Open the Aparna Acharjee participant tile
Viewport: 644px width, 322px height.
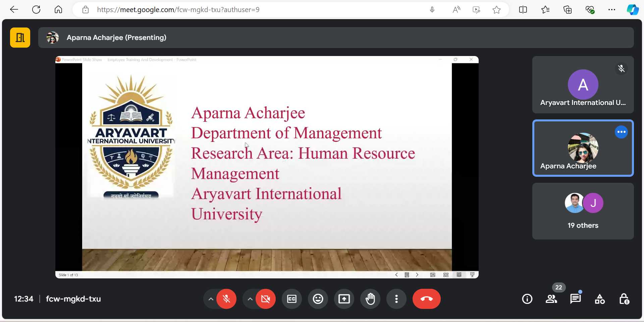point(583,148)
